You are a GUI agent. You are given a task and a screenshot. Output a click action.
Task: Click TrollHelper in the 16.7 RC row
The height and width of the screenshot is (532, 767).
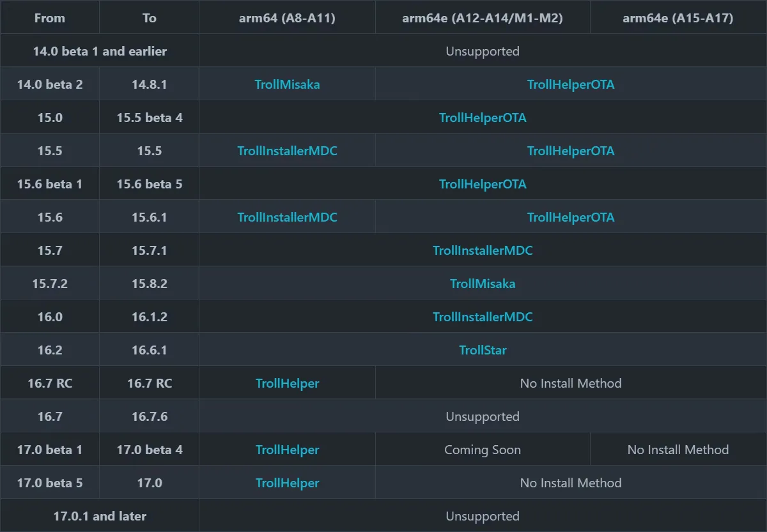(x=287, y=383)
